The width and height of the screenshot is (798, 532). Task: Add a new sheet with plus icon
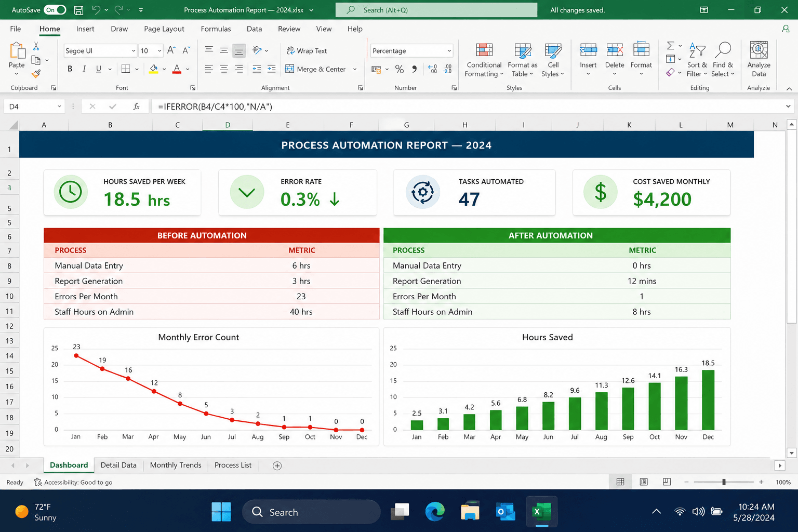point(277,465)
